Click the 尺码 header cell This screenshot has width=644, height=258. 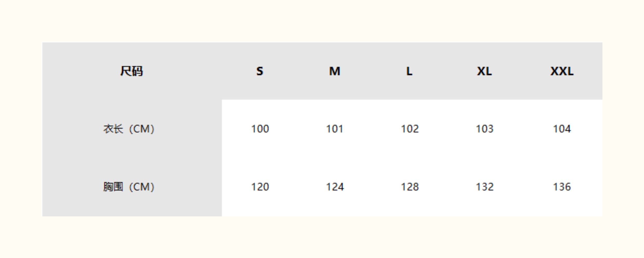pos(131,71)
